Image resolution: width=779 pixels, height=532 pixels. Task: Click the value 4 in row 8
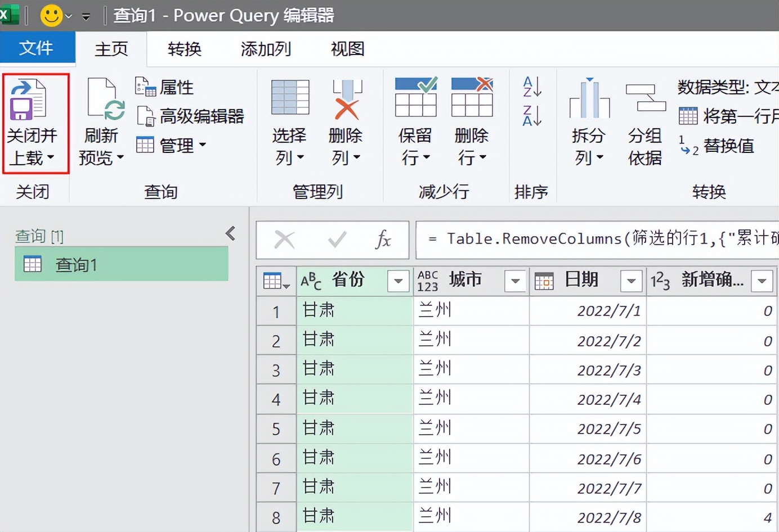[x=712, y=517]
